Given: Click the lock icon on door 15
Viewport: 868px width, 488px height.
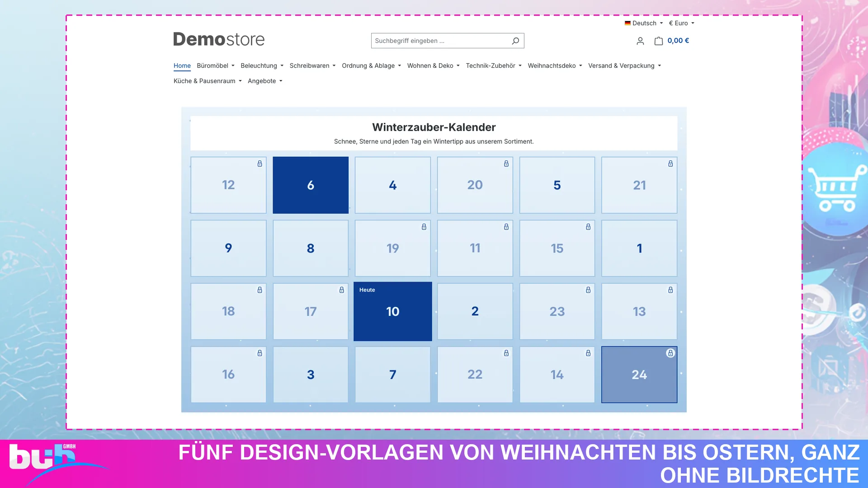Looking at the screenshot, I should coord(588,227).
